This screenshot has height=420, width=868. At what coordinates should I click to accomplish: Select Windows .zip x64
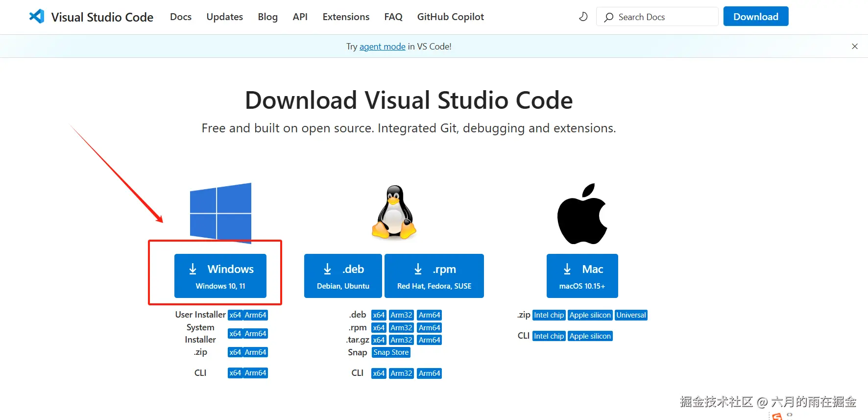click(235, 352)
